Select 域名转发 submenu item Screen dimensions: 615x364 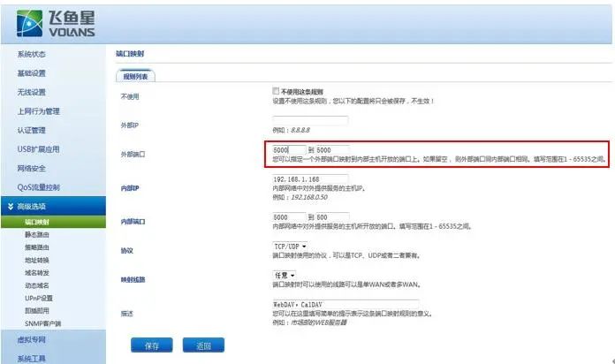pos(37,273)
